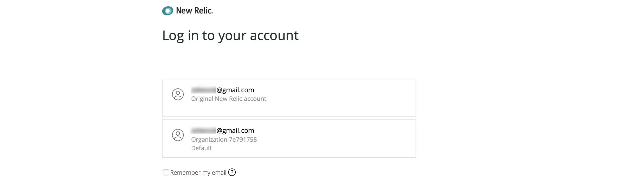The width and height of the screenshot is (644, 180).
Task: Click the Default label on the second account
Action: pos(201,148)
